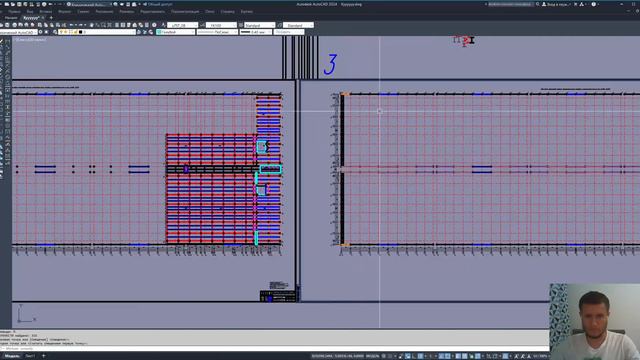This screenshot has height=360, width=640.
Task: Open the Autodesk App Store cart icon
Action: 576,4
